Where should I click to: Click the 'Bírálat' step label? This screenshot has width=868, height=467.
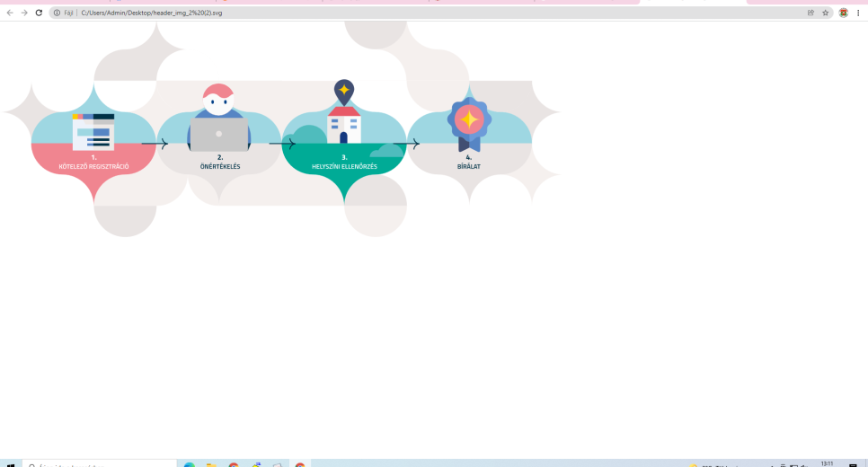pos(468,166)
